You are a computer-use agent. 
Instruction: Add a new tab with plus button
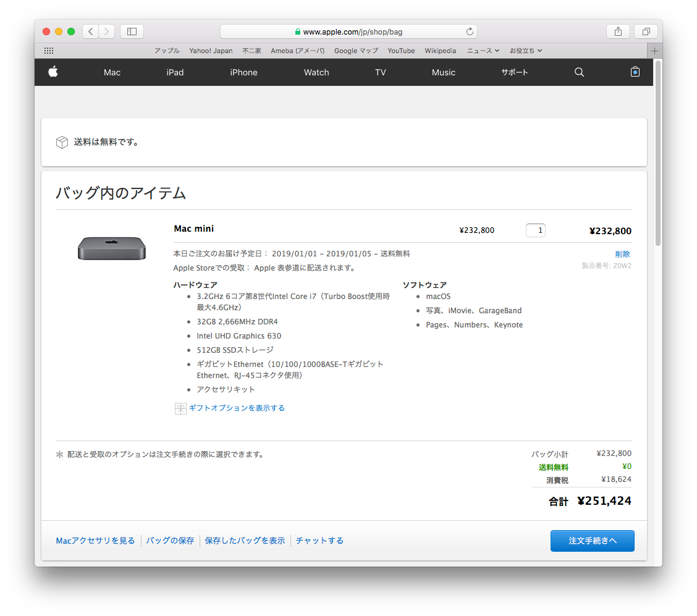tap(654, 51)
